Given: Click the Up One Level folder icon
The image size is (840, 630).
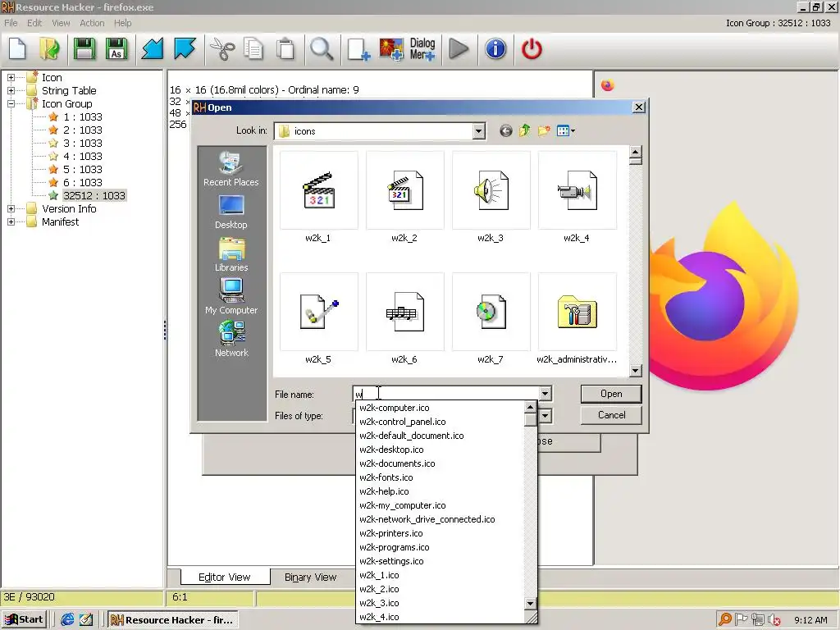Looking at the screenshot, I should click(524, 130).
